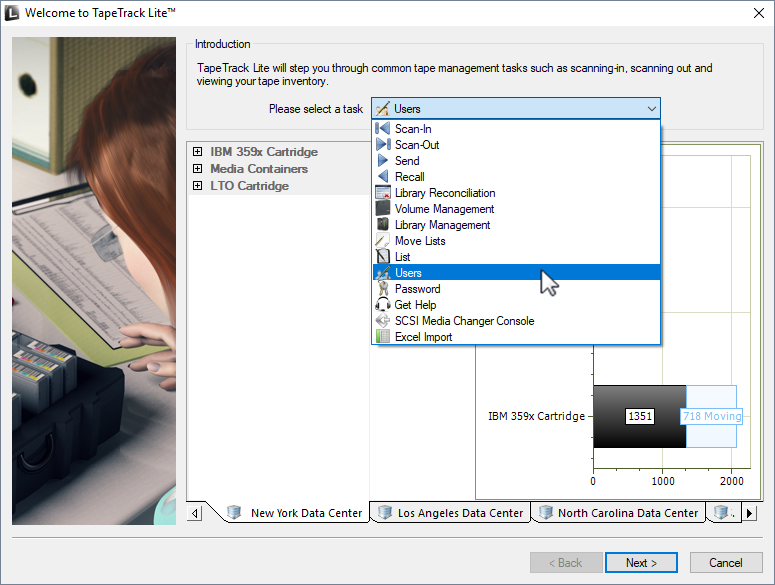
Task: Click the Scan-In icon in dropdown list
Action: 383,128
